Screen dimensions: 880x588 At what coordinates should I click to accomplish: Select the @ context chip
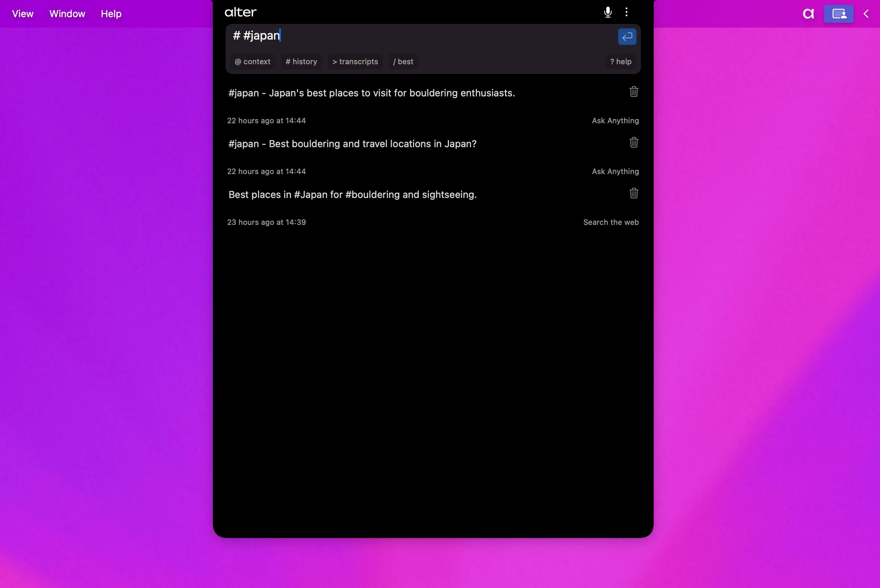(x=252, y=62)
